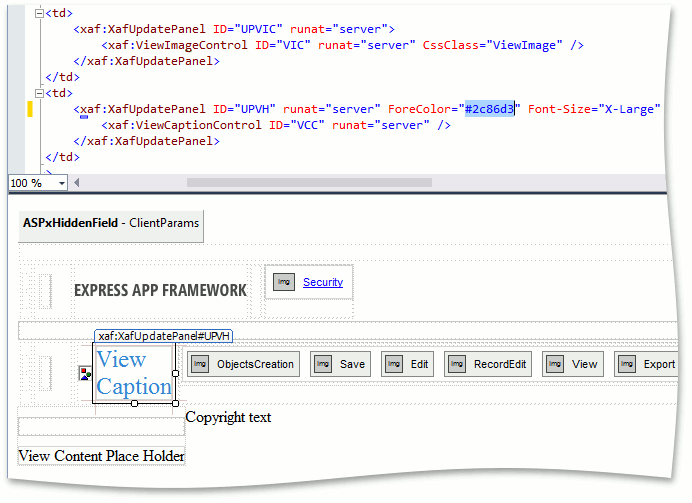The width and height of the screenshot is (692, 503).
Task: Collapse the second td tag outline
Action: click(39, 94)
